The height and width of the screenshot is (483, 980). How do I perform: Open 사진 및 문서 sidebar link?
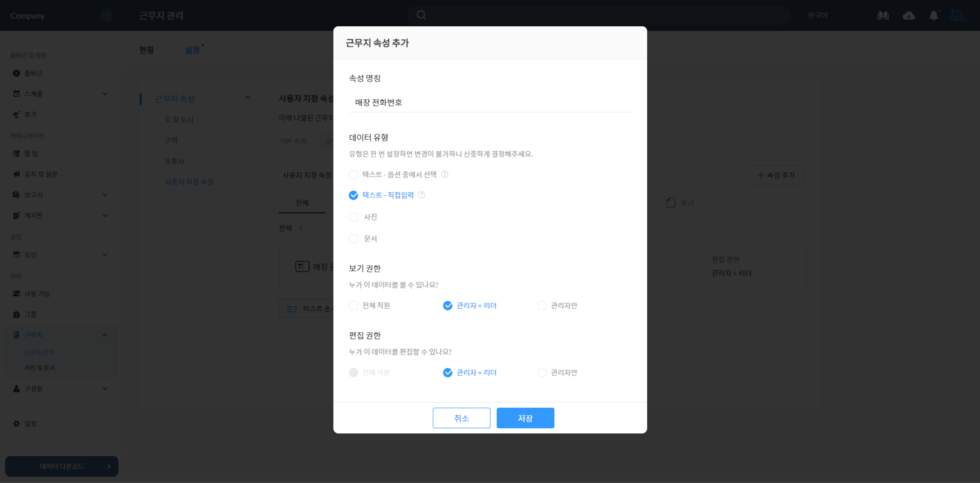coord(40,368)
